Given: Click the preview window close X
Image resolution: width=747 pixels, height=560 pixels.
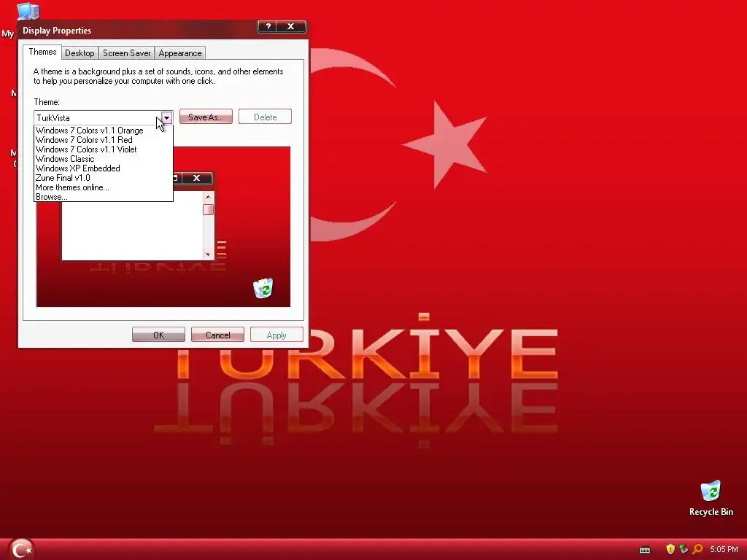Looking at the screenshot, I should click(x=196, y=178).
